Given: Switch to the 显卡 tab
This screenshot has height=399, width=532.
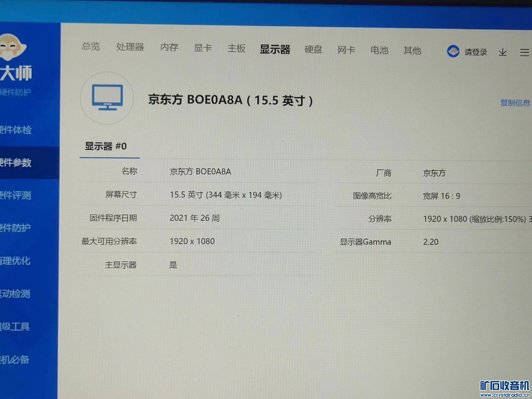Looking at the screenshot, I should click(x=203, y=48).
